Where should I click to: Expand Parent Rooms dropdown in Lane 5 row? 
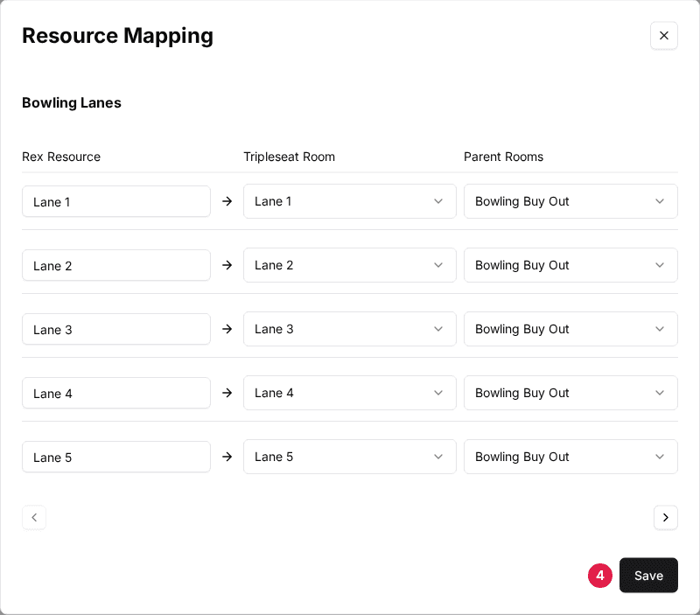click(570, 457)
